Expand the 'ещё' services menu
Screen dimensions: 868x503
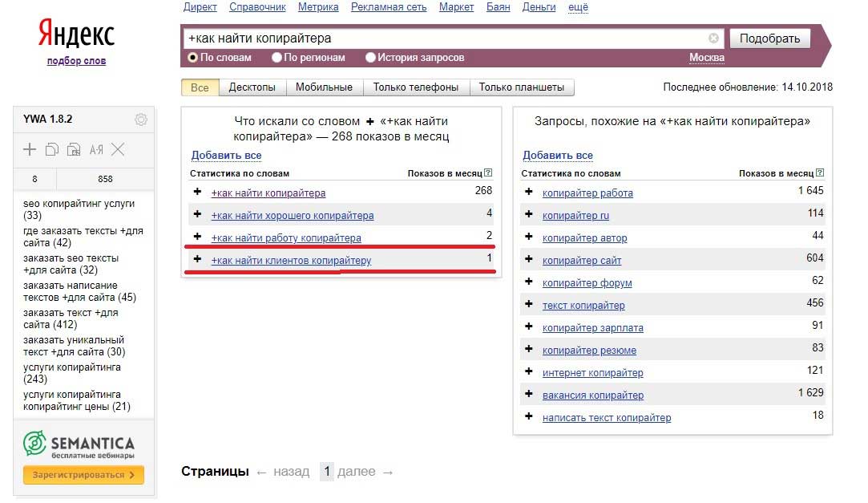click(x=578, y=7)
